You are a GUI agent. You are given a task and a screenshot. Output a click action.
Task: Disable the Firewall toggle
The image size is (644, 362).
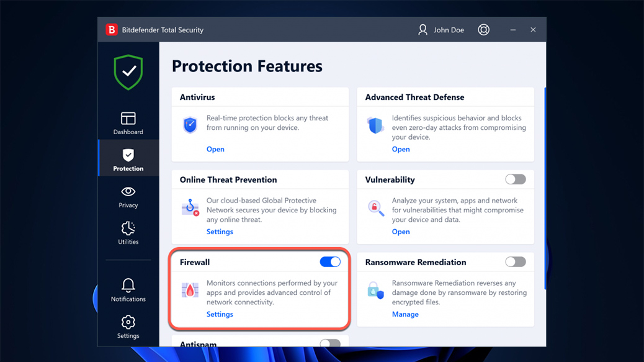point(330,262)
